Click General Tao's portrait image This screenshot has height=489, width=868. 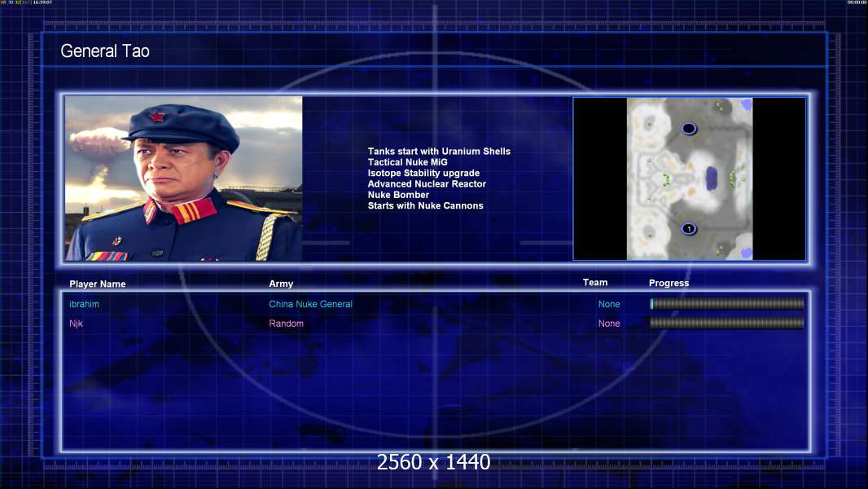coord(184,178)
